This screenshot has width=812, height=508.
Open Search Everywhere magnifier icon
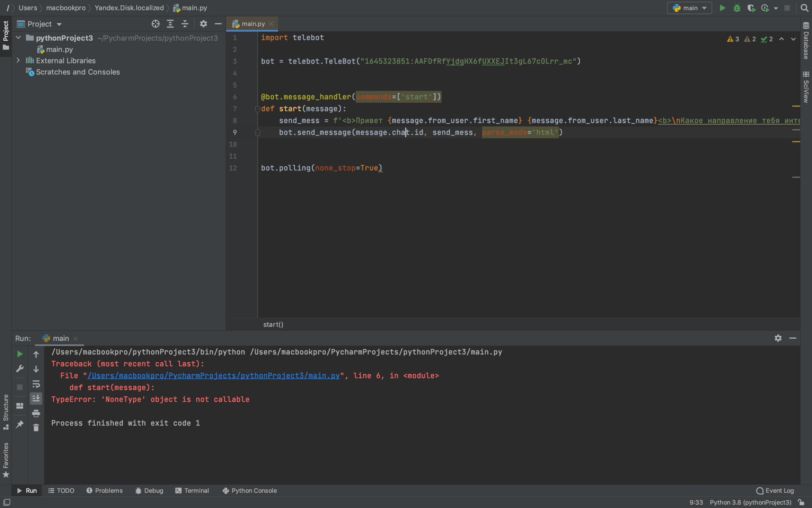804,8
